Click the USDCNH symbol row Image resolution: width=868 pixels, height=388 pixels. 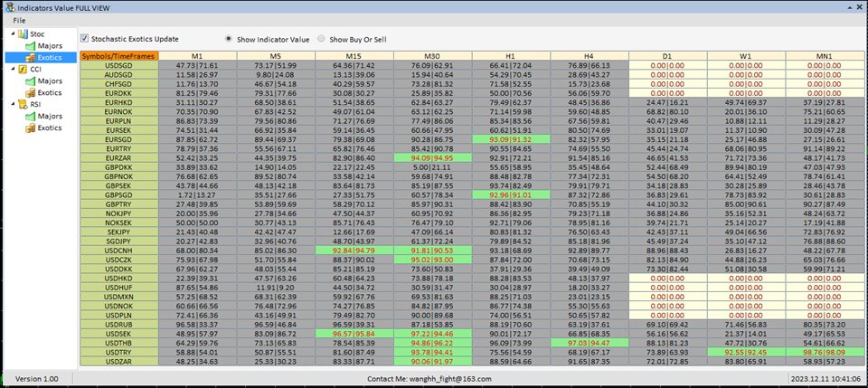[119, 251]
